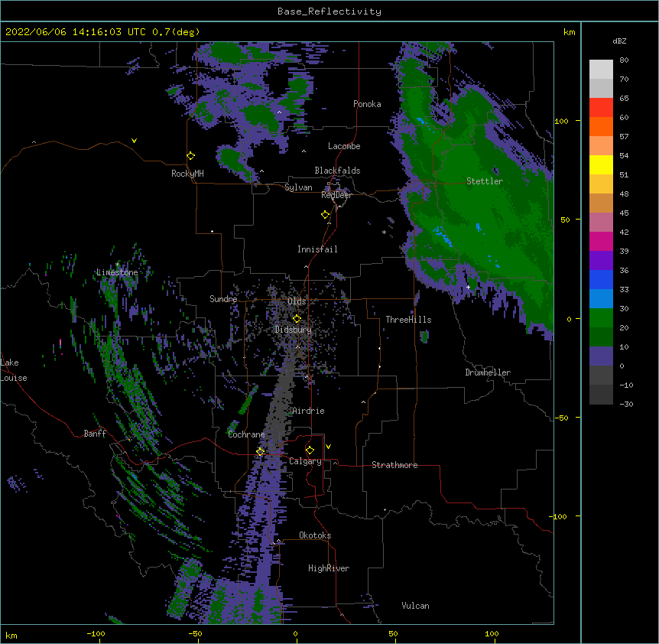Click the km unit label at top right

(x=569, y=32)
